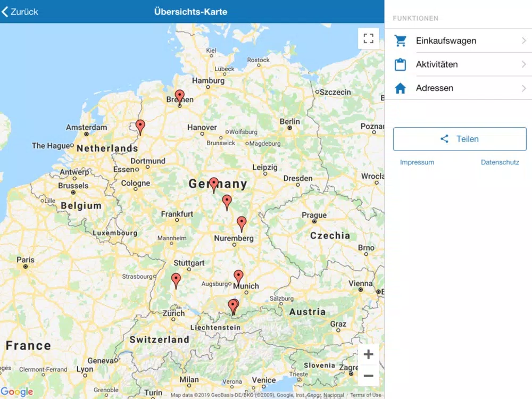Image resolution: width=532 pixels, height=399 pixels.
Task: Open the Google logo on map
Action: click(17, 392)
